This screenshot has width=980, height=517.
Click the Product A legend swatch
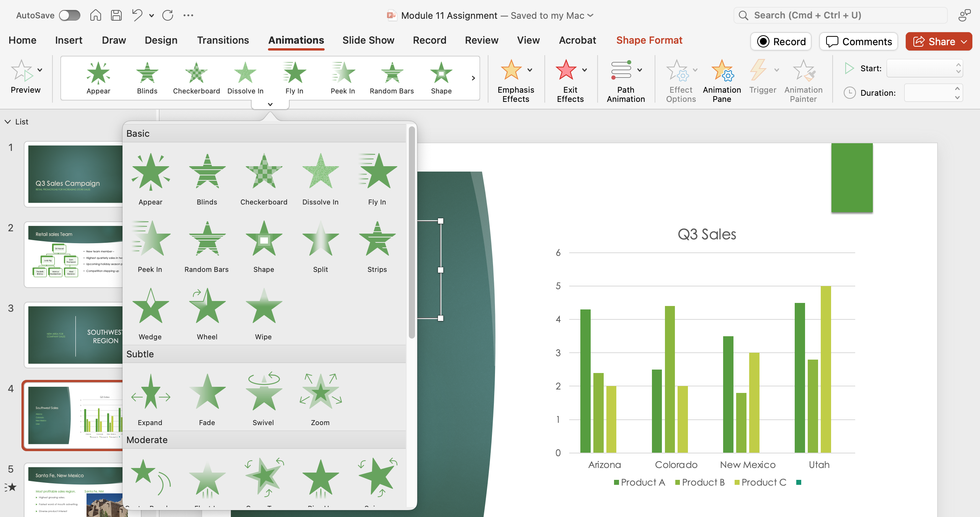coord(616,483)
